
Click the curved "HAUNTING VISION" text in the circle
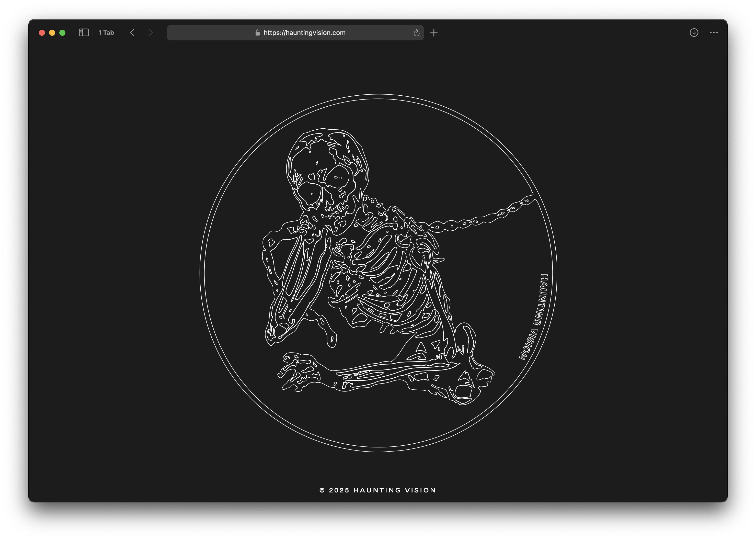534,317
